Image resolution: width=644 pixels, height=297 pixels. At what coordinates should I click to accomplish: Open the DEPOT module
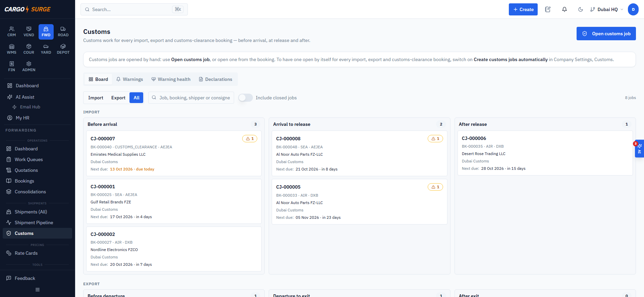(63, 49)
